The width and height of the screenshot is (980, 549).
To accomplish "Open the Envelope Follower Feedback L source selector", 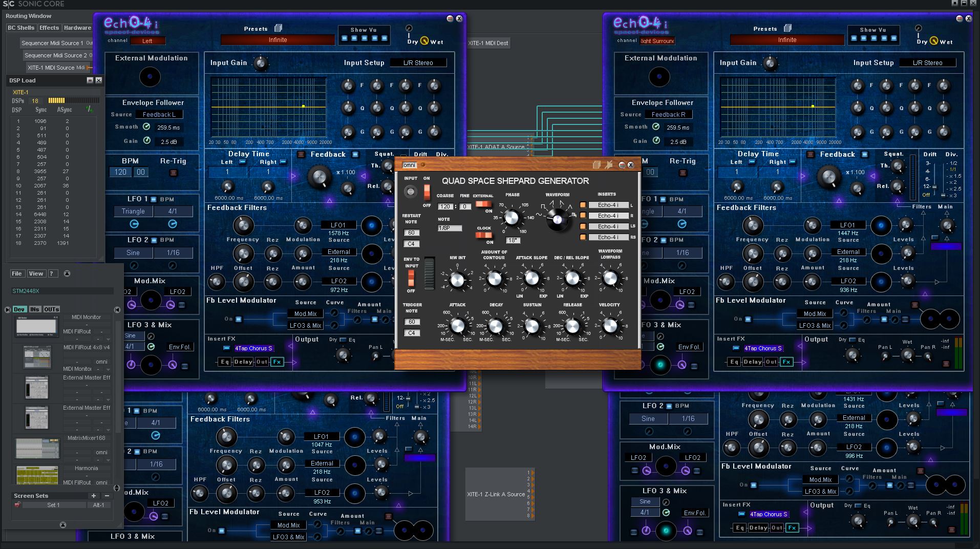I will click(159, 114).
